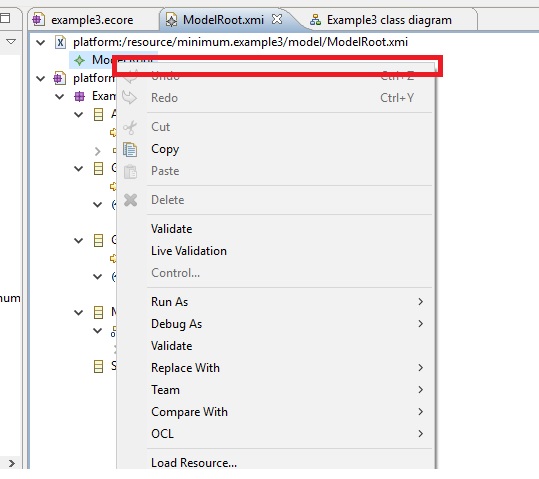
Task: Close the ModelRoot.xmi tab
Action: pyautogui.click(x=277, y=19)
